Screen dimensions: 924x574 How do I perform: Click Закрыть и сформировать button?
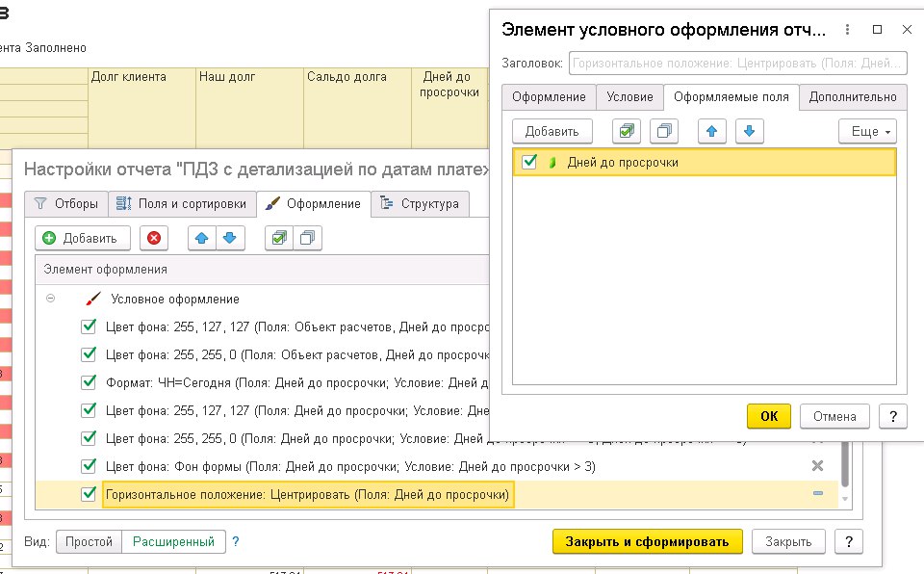(x=648, y=541)
